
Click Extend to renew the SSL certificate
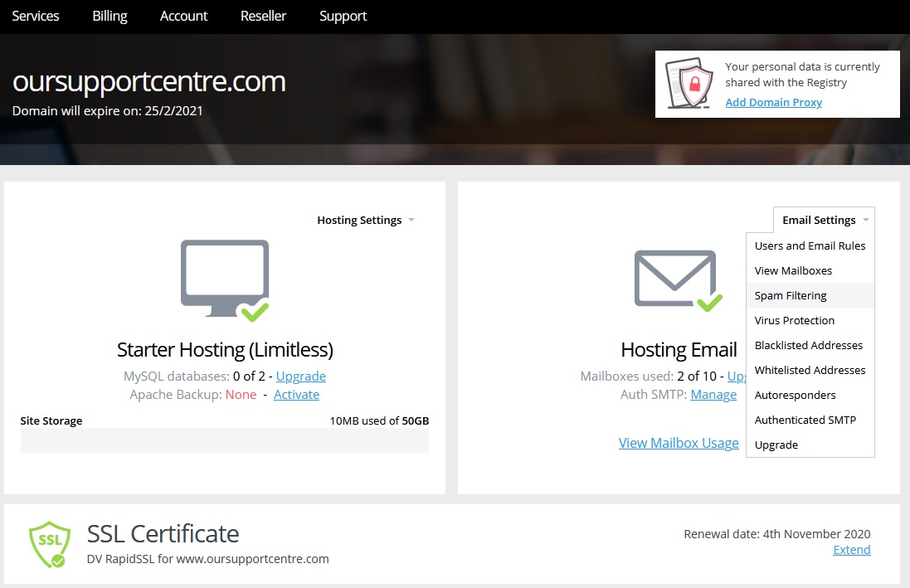(851, 549)
